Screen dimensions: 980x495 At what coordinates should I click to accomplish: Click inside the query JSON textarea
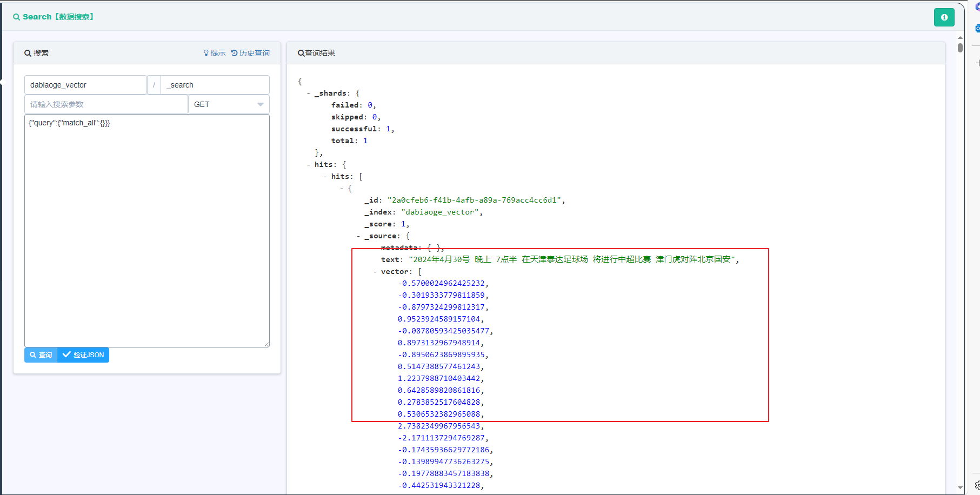tap(147, 231)
